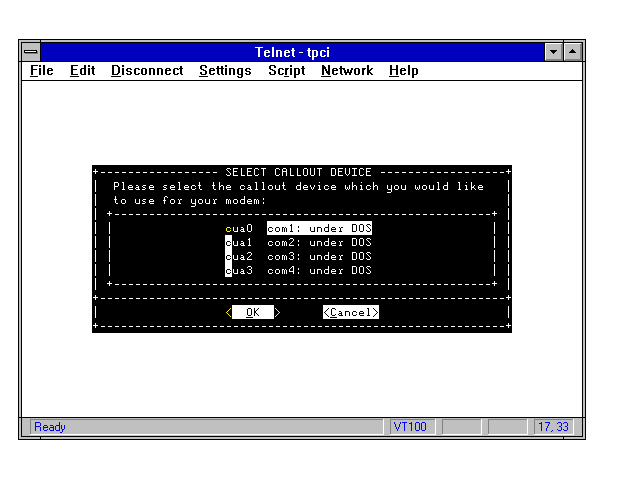Select the cua1 com2 callout device
The height and width of the screenshot is (480, 640).
click(x=300, y=242)
